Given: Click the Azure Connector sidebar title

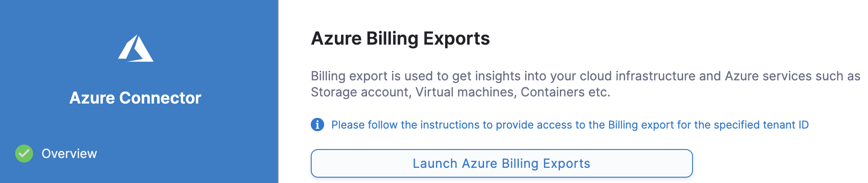Looking at the screenshot, I should (x=135, y=98).
